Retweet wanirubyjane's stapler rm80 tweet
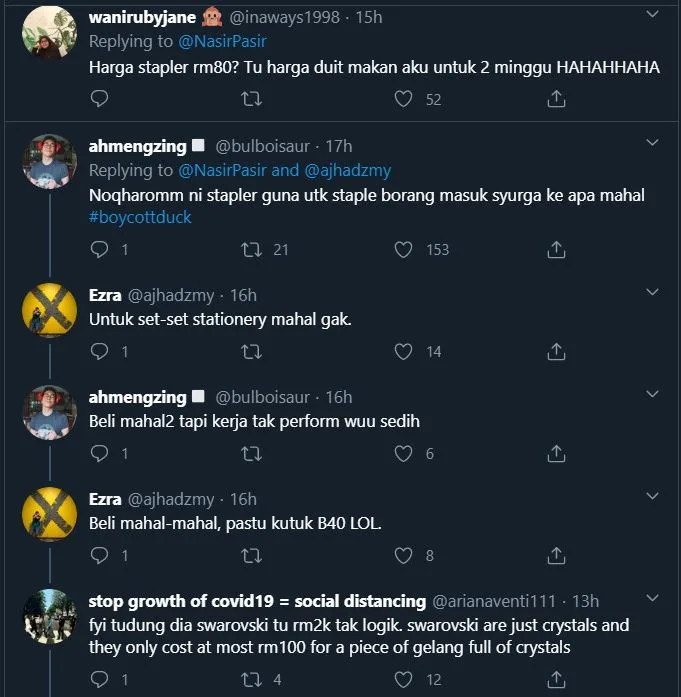 [x=252, y=99]
